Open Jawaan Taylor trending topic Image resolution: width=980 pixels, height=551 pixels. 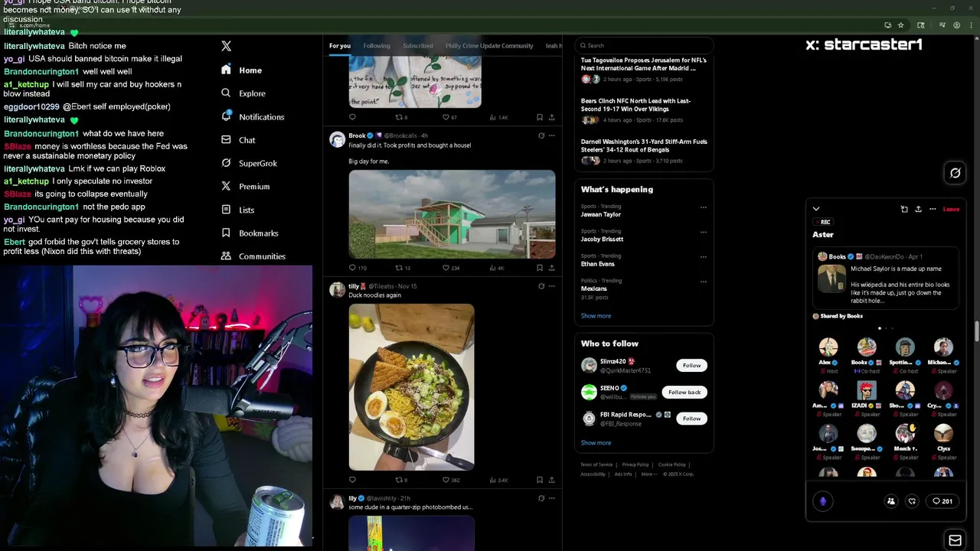pyautogui.click(x=601, y=214)
